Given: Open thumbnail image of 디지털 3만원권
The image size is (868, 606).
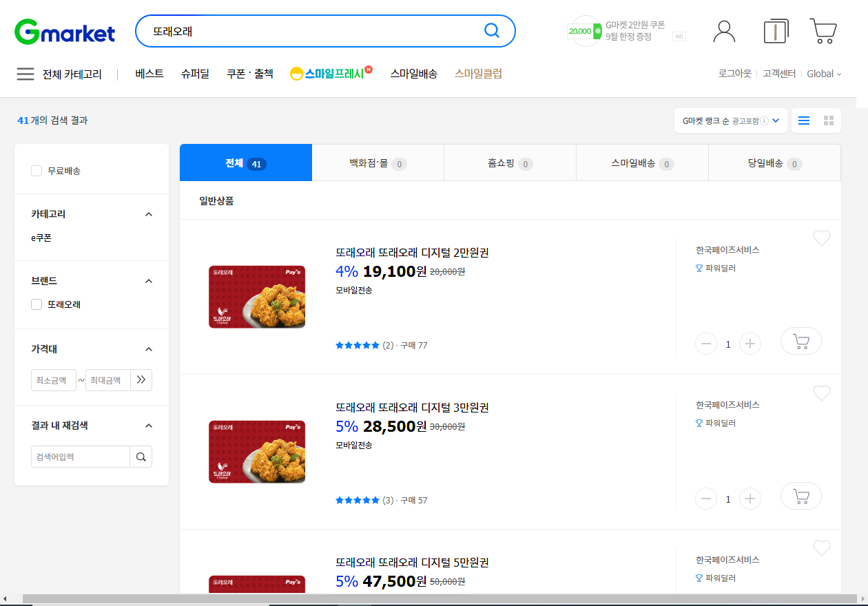Looking at the screenshot, I should (257, 452).
